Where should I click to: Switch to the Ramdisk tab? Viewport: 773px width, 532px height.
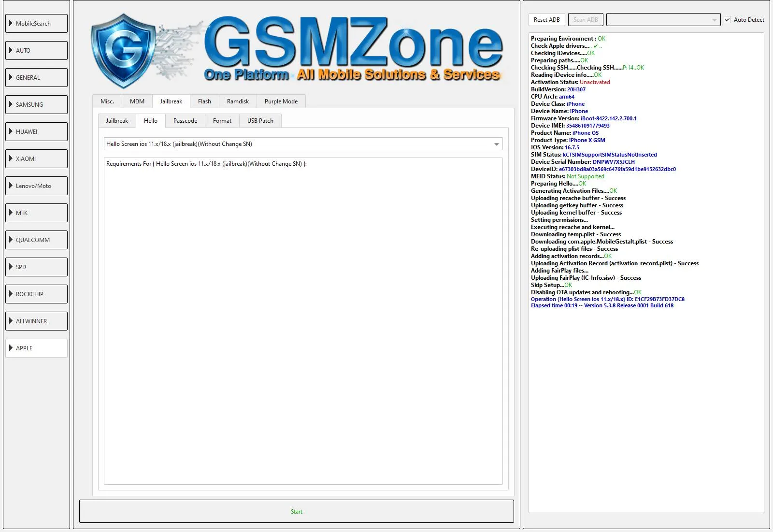[238, 101]
